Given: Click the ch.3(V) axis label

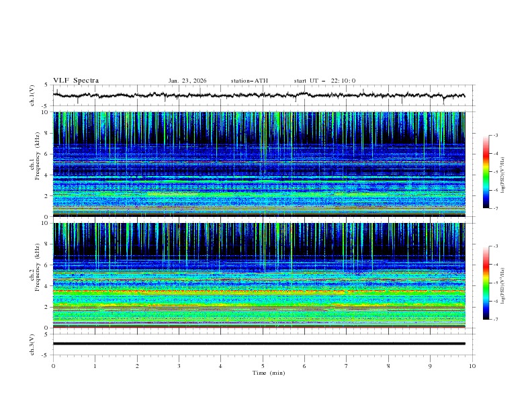Looking at the screenshot, I should (x=33, y=344).
